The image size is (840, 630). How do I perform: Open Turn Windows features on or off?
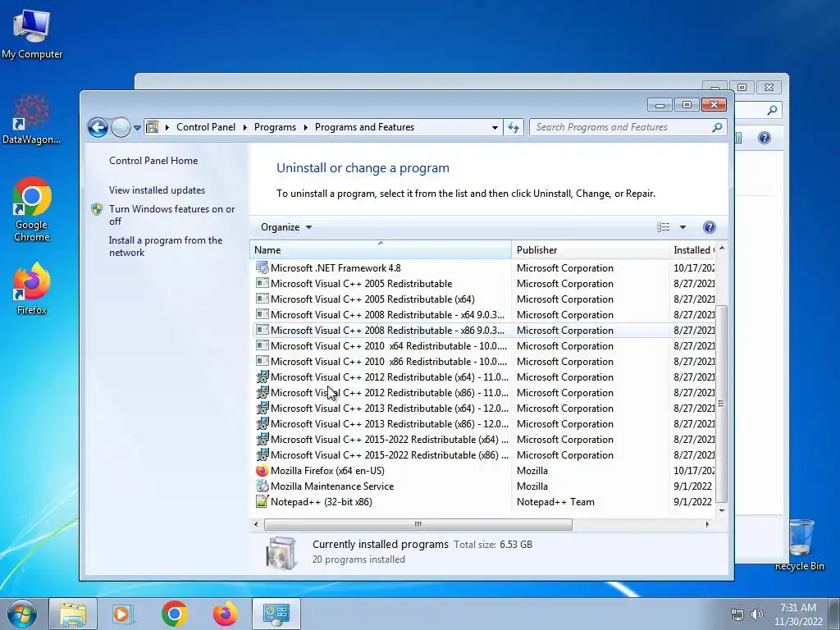[171, 215]
